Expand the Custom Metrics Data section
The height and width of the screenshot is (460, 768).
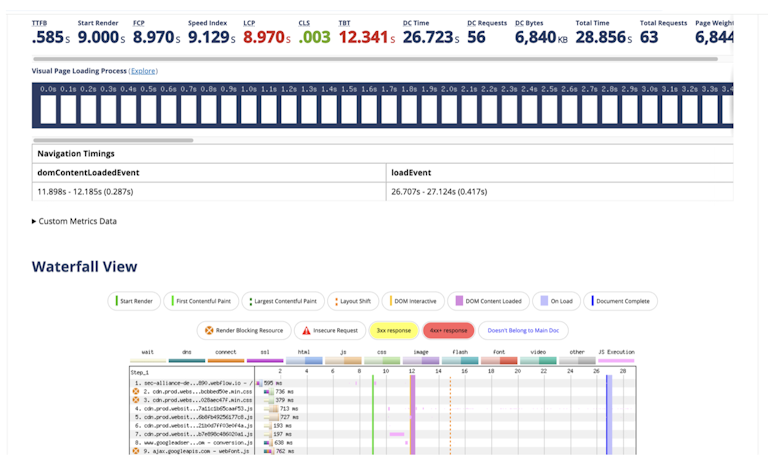click(74, 221)
